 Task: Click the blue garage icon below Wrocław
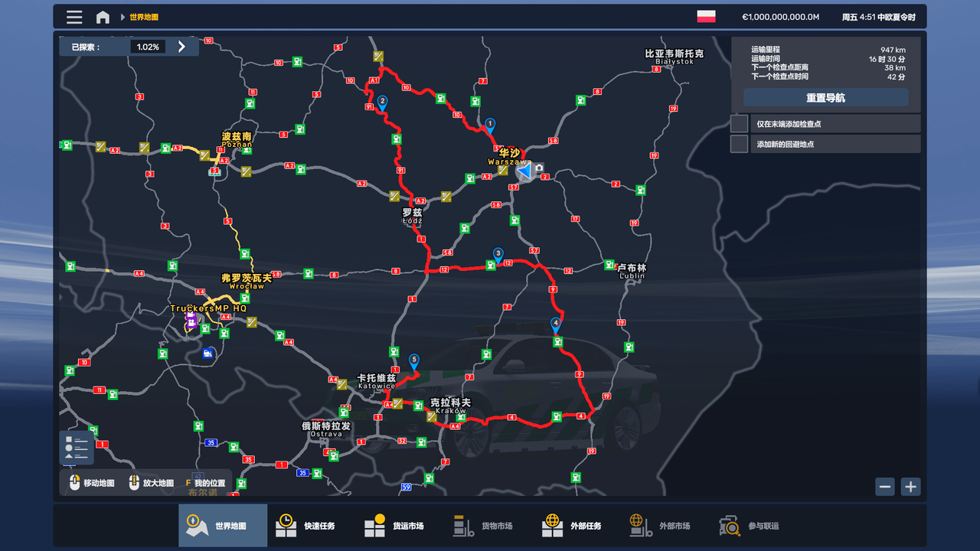(x=207, y=353)
